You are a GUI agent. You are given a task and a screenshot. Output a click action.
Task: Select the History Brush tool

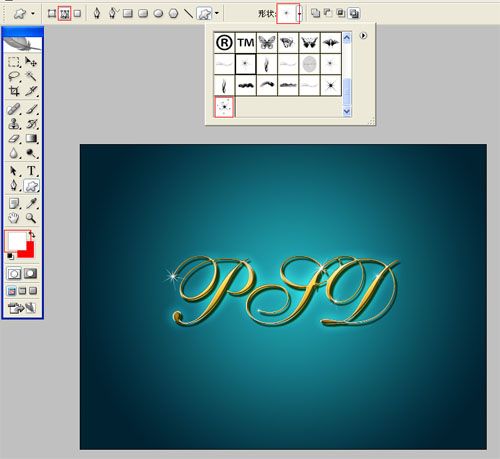tap(31, 124)
